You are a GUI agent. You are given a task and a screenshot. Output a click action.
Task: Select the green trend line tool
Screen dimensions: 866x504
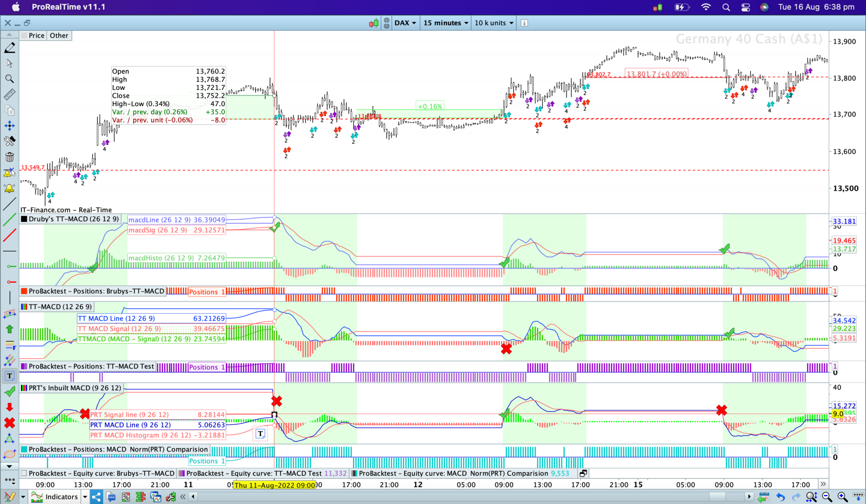coord(9,219)
